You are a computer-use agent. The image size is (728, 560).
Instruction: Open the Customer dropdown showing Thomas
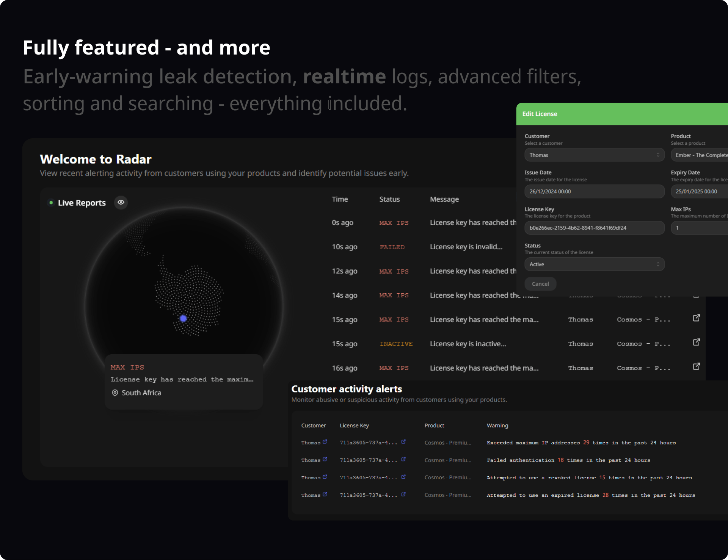(594, 155)
